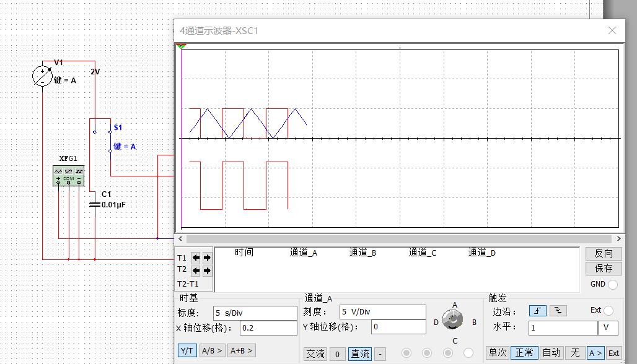
Task: Click the XFG1 function generator component
Action: pos(69,175)
